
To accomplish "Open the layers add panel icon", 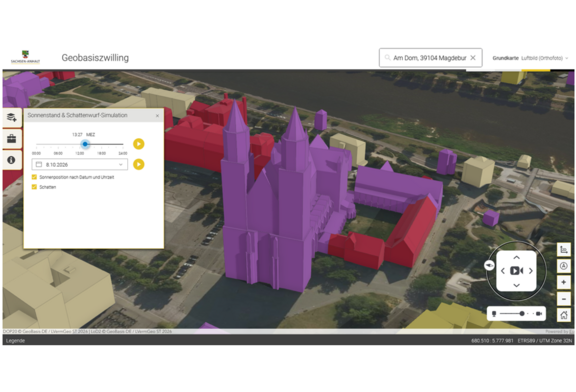I will [x=12, y=118].
